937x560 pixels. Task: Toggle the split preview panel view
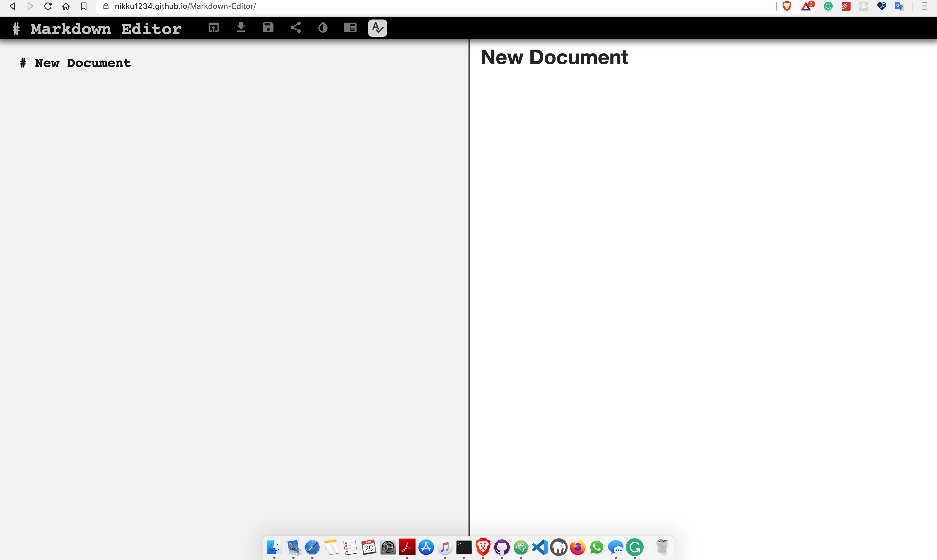(x=350, y=28)
